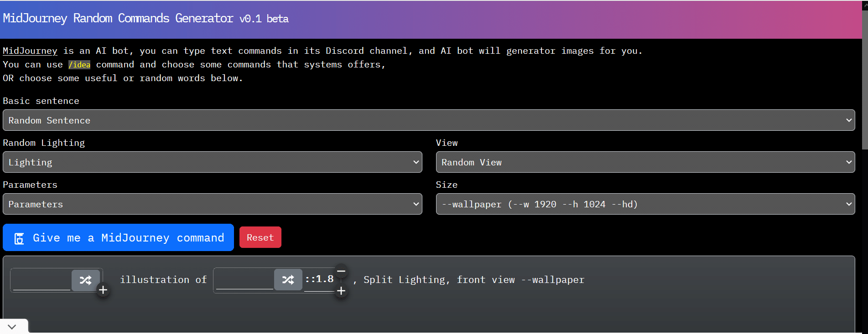
Task: Open the MidJourney hyperlink
Action: (x=30, y=51)
